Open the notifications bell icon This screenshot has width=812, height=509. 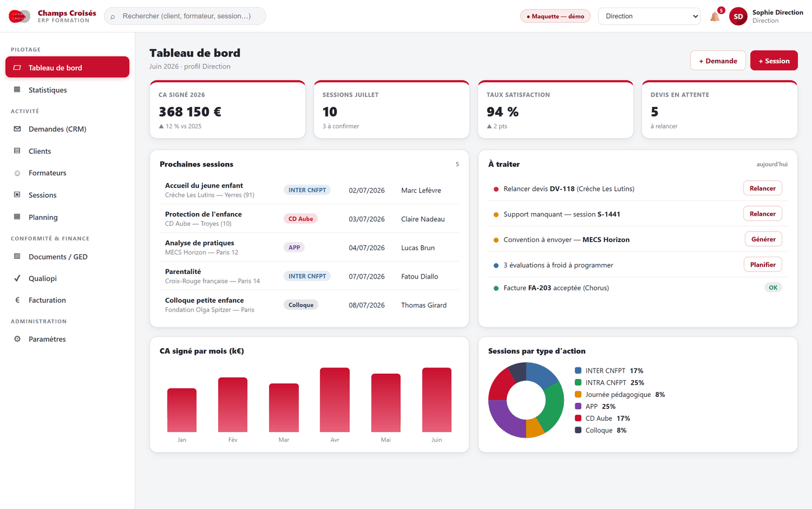click(x=715, y=16)
